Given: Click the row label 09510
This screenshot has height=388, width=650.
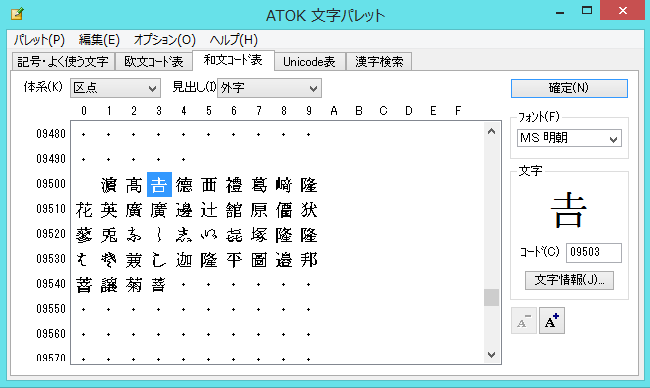Looking at the screenshot, I should pos(51,209).
